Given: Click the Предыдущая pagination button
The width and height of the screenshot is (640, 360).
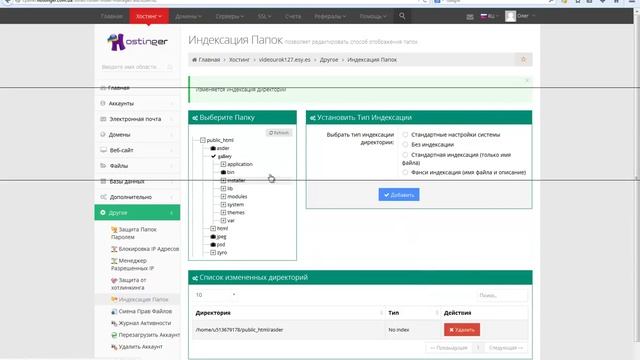Looking at the screenshot, I should click(449, 348).
